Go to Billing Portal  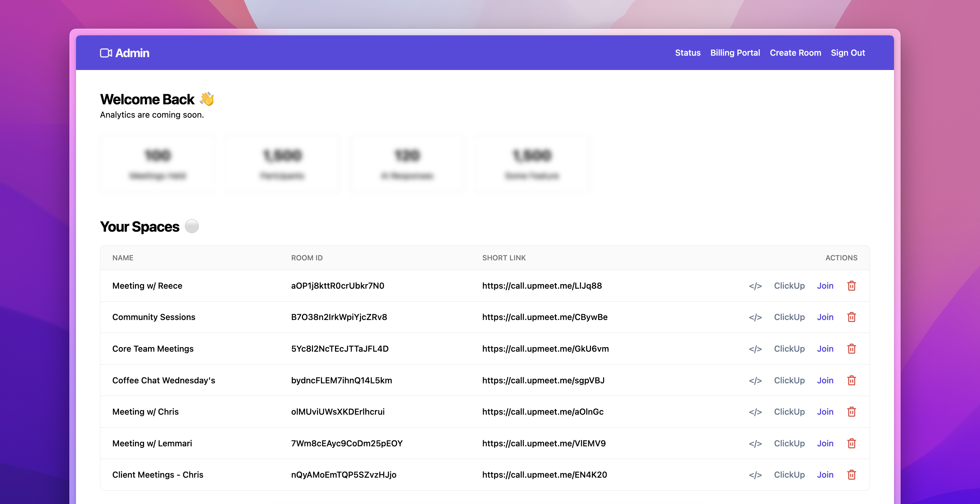[735, 53]
